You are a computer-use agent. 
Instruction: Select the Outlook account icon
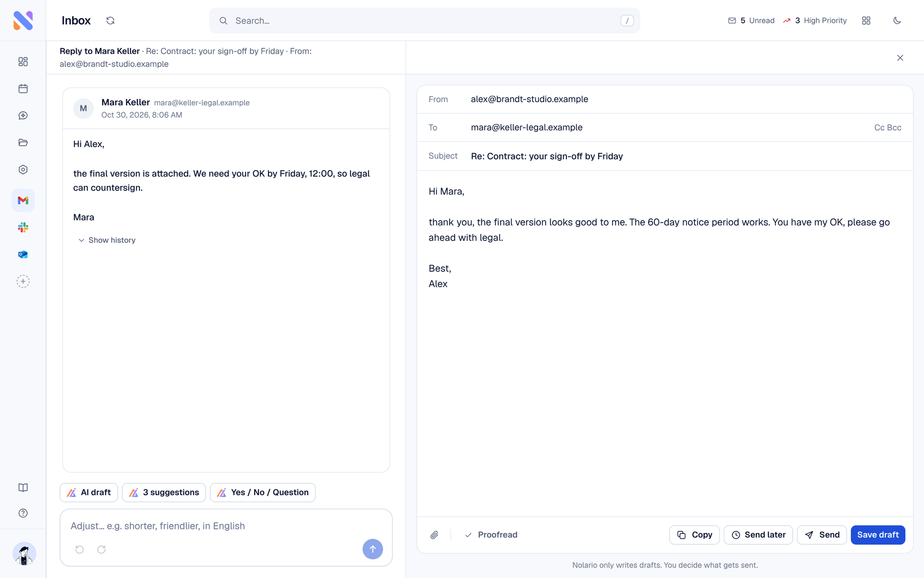pyautogui.click(x=23, y=254)
